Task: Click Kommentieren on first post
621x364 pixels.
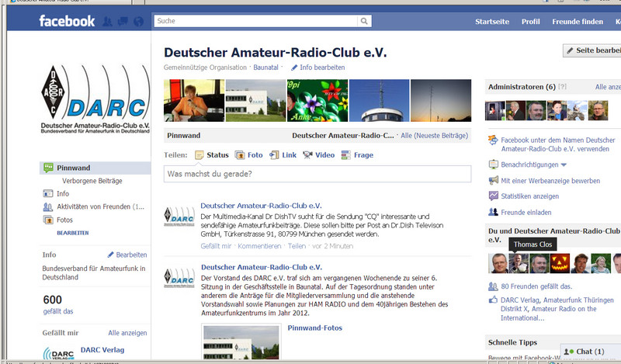Action: [259, 246]
